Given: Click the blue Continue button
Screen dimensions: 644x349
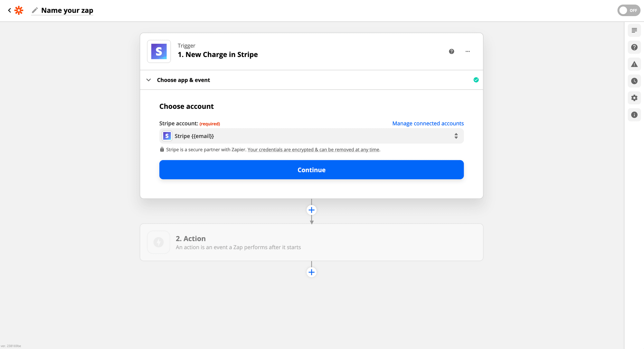Looking at the screenshot, I should click(x=311, y=170).
